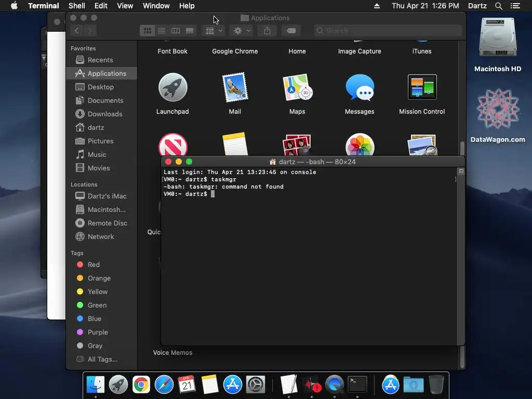Image resolution: width=532 pixels, height=399 pixels.
Task: Click the Terminal window scrollbar marker icon
Action: pos(461,171)
